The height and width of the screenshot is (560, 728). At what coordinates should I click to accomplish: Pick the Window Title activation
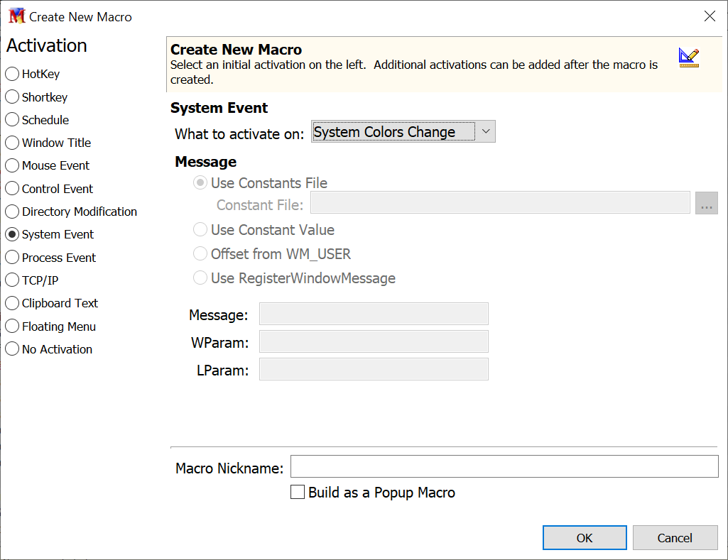[x=12, y=143]
